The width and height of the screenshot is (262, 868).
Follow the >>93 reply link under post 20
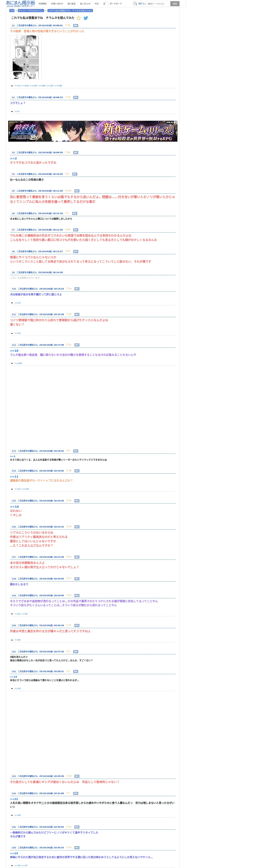coord(17,640)
